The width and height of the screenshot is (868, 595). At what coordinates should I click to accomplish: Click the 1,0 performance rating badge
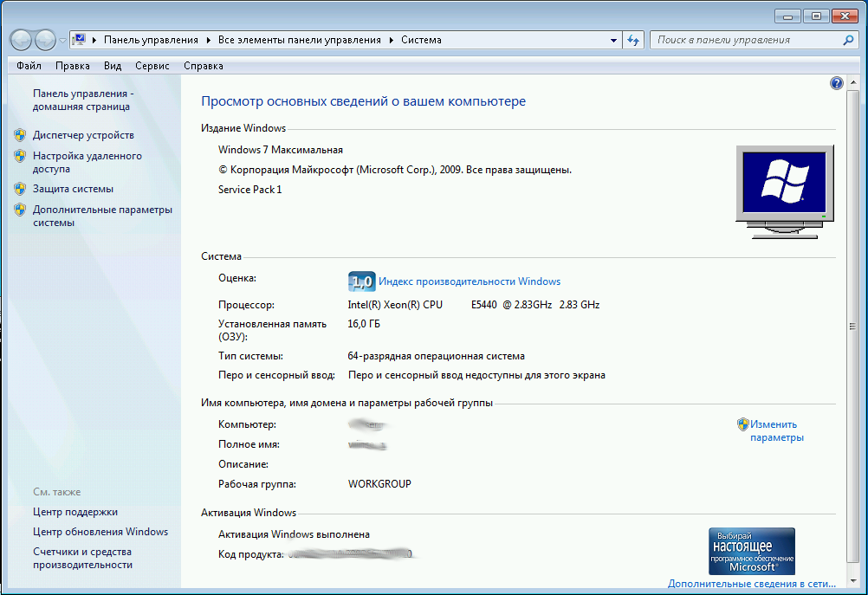tap(362, 281)
